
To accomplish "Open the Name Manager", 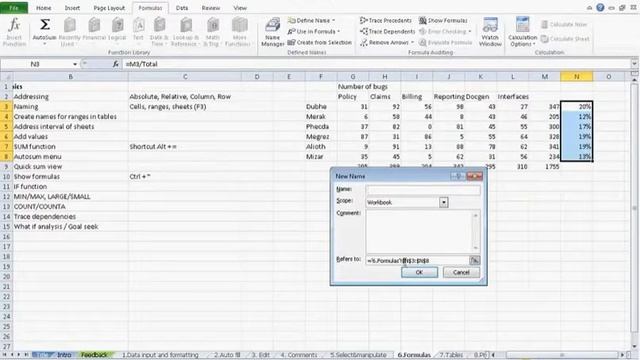I will (x=272, y=32).
